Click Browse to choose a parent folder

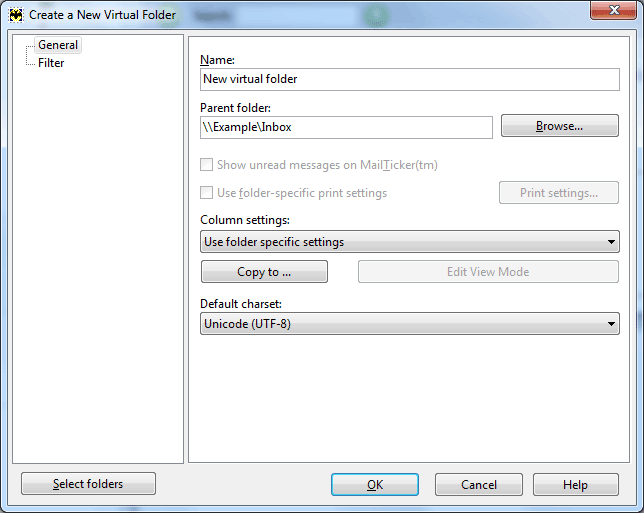coord(559,126)
